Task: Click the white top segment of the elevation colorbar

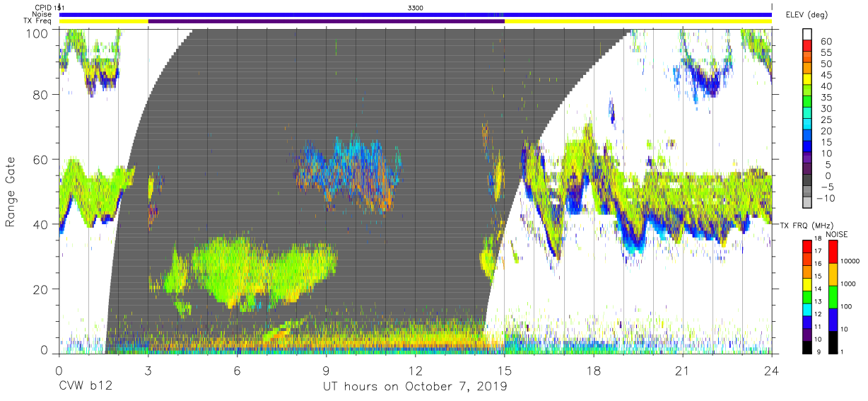Action: tap(807, 35)
